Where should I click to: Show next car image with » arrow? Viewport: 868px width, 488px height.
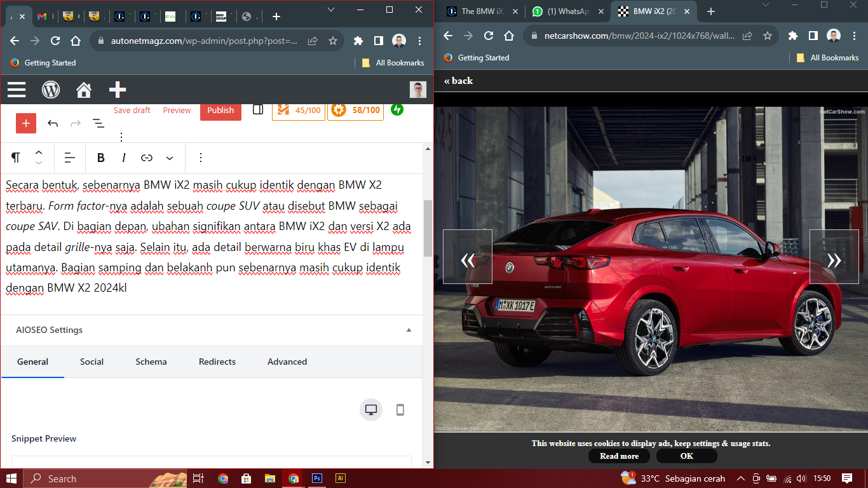click(x=834, y=257)
